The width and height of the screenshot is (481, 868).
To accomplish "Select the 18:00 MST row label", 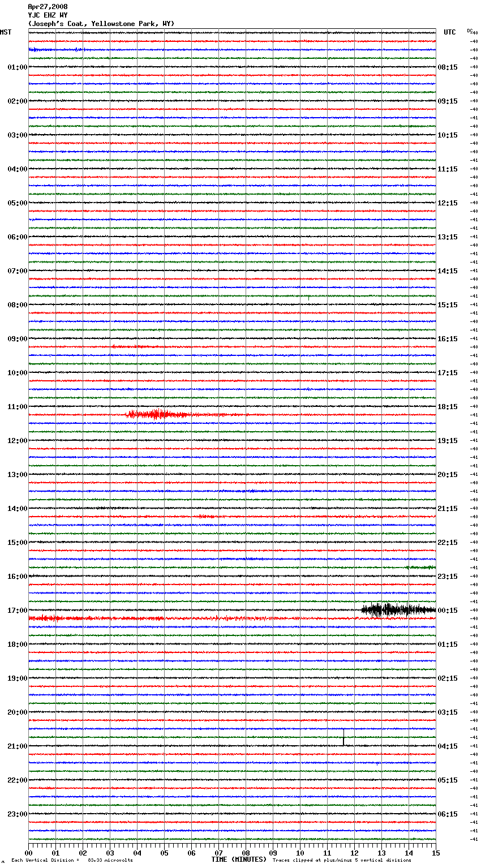I will [17, 644].
